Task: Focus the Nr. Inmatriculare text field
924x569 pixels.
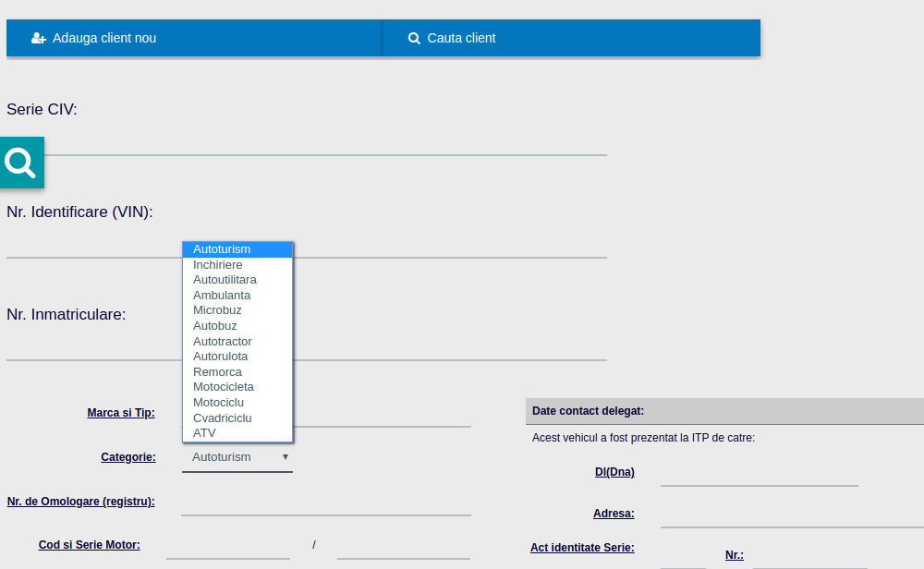Action: coord(307,347)
